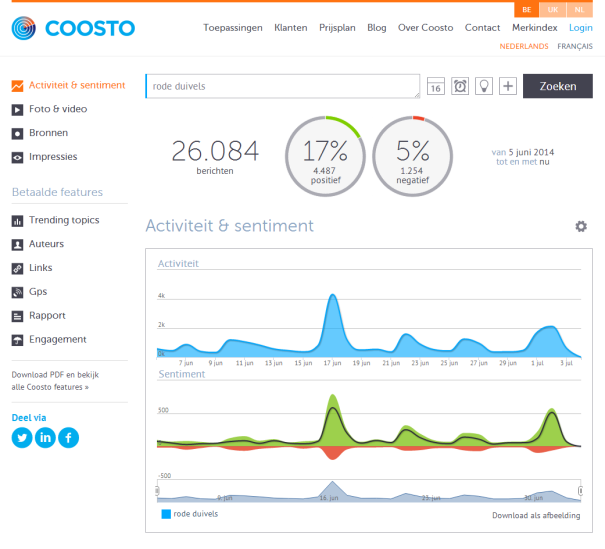Click the 5% negatief circle
Viewport: 605px width, 549px height.
412,156
